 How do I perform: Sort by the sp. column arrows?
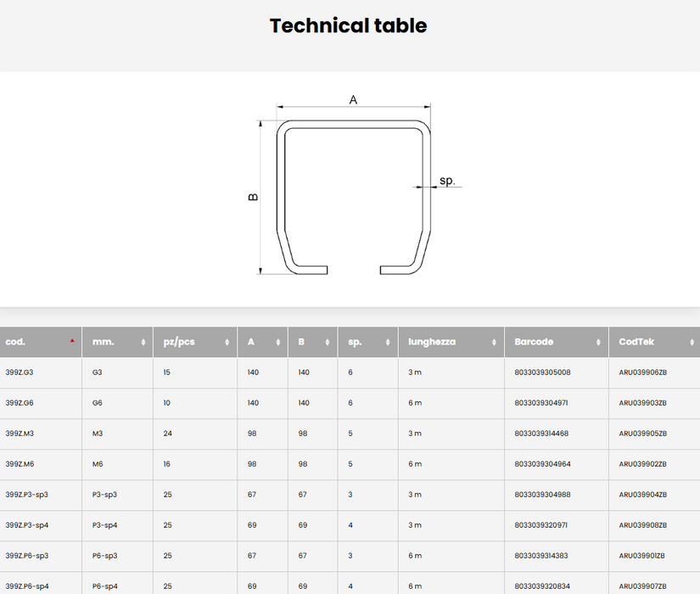click(x=388, y=342)
